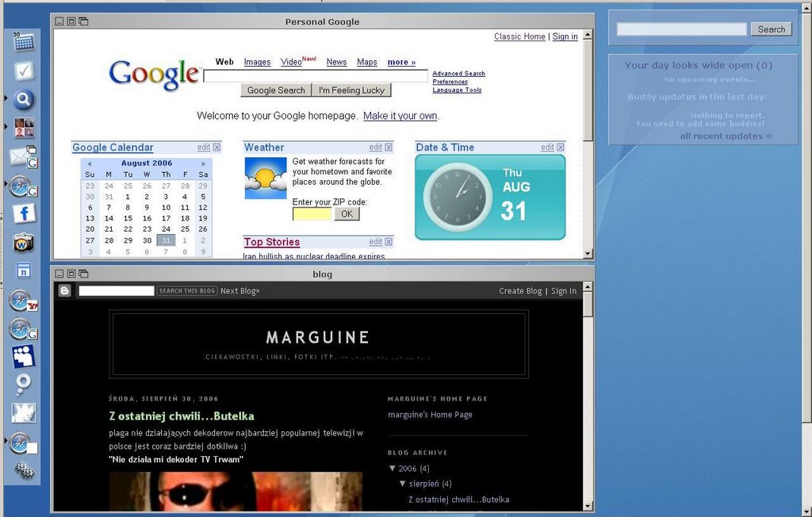Switch to Video search tab
The width and height of the screenshot is (812, 517).
point(291,62)
